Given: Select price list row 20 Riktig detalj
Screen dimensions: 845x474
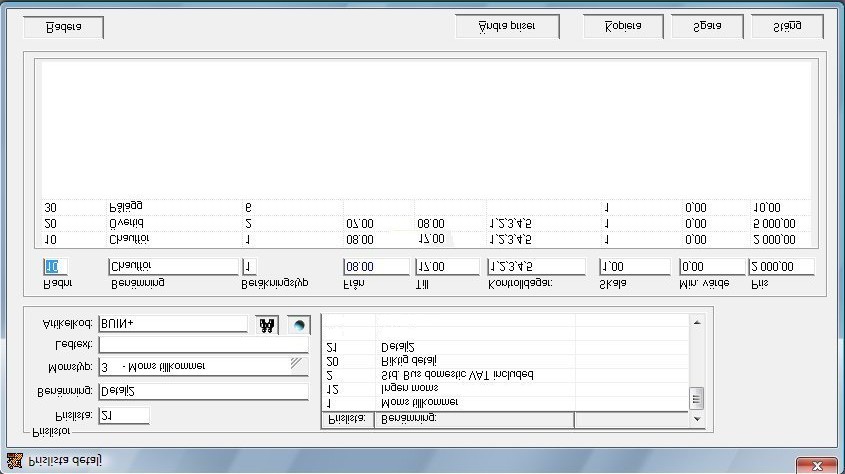Looking at the screenshot, I should coord(505,361).
